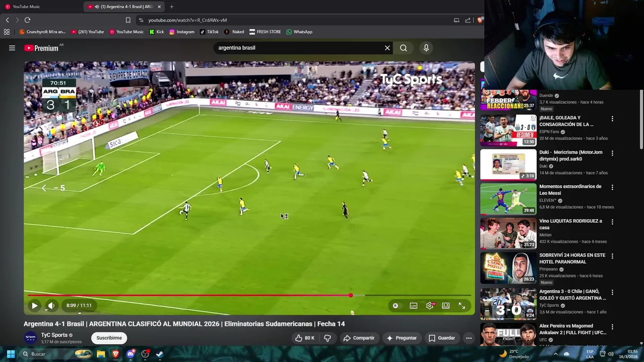Start voice search with microphone
Viewport: 644px width, 362px height.
426,48
